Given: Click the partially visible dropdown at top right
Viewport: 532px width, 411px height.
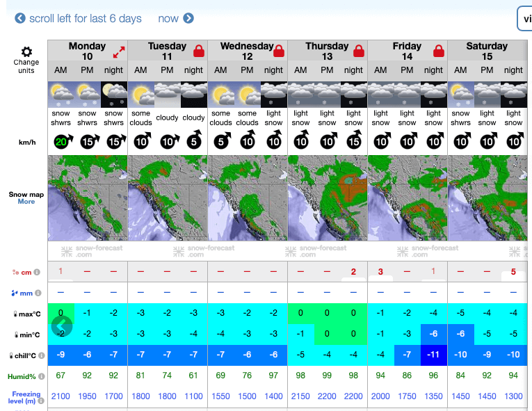Looking at the screenshot, I should point(524,19).
